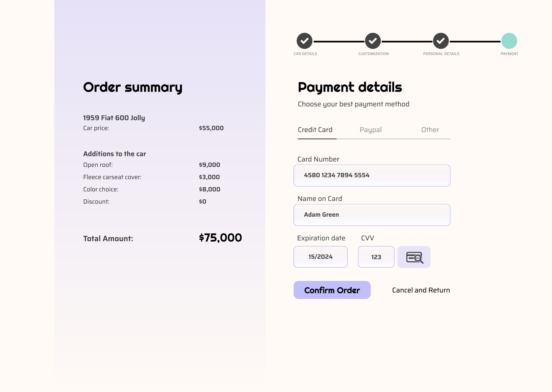552x392 pixels.
Task: Click the $75,000 total amount value
Action: [220, 238]
